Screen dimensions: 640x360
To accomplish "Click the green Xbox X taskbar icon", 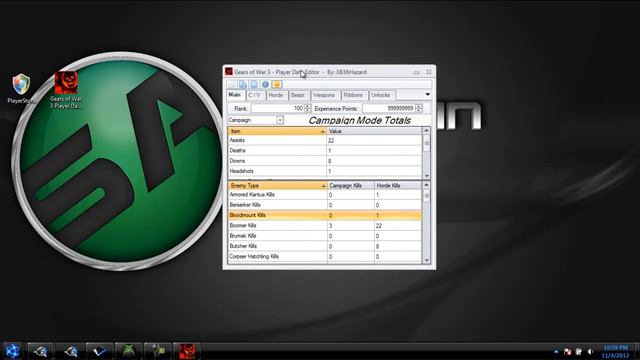I will point(129,351).
